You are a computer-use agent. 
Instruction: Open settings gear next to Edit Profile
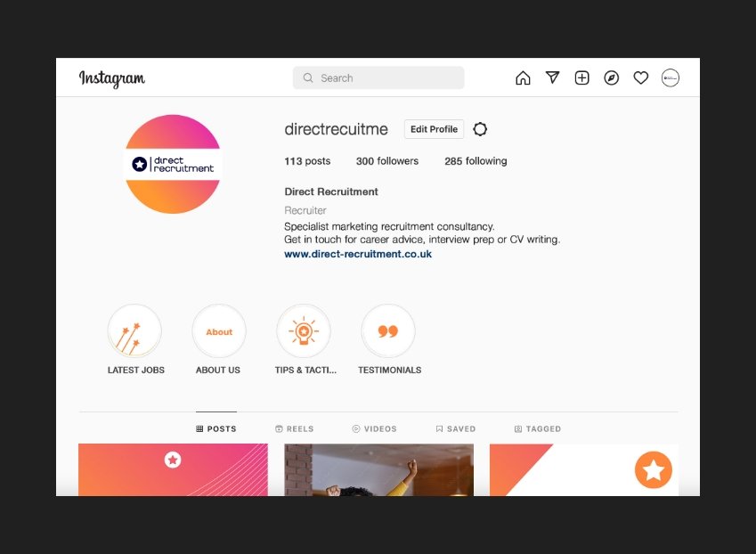(x=480, y=129)
